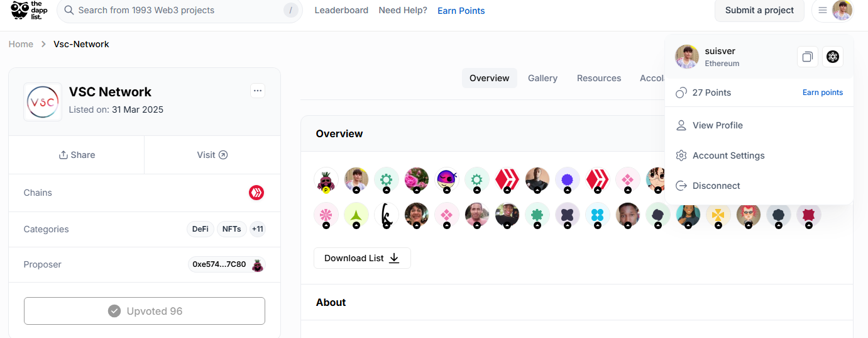Click the green arrow upvoter avatar

pyautogui.click(x=356, y=215)
